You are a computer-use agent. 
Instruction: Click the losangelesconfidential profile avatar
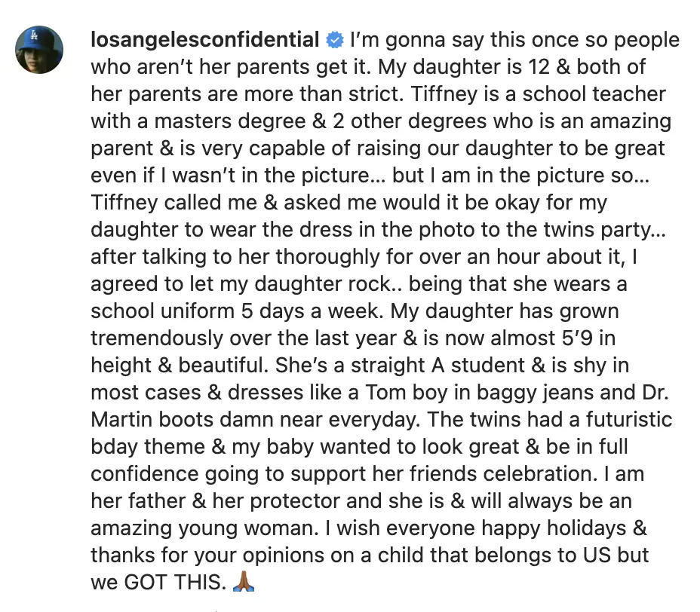[40, 49]
